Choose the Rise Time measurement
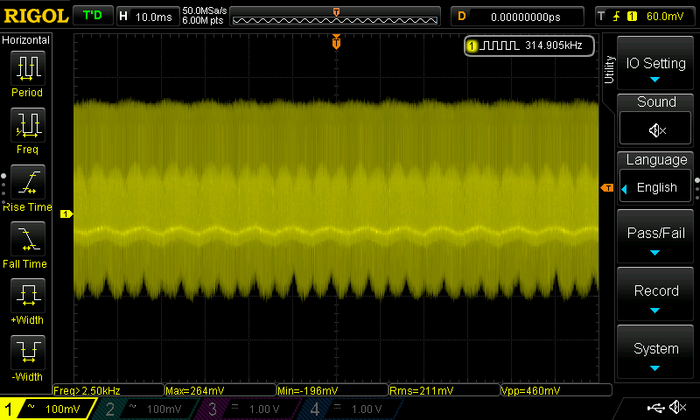The width and height of the screenshot is (700, 420). [x=27, y=188]
